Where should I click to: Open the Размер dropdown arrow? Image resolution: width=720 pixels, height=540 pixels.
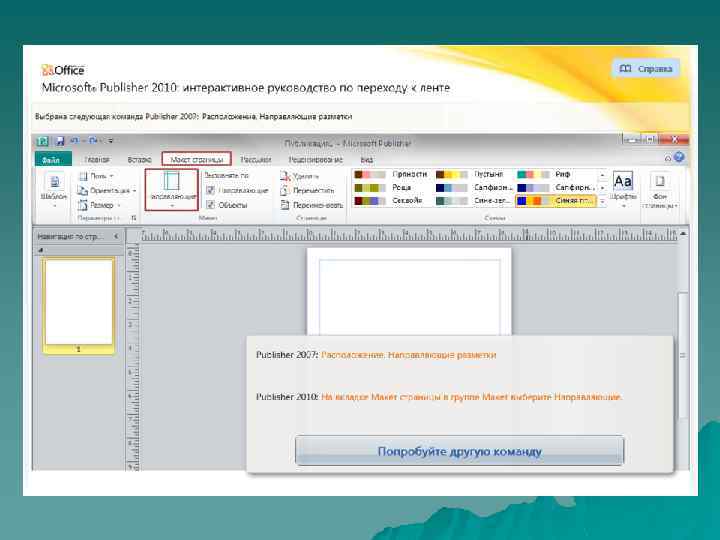(x=118, y=205)
